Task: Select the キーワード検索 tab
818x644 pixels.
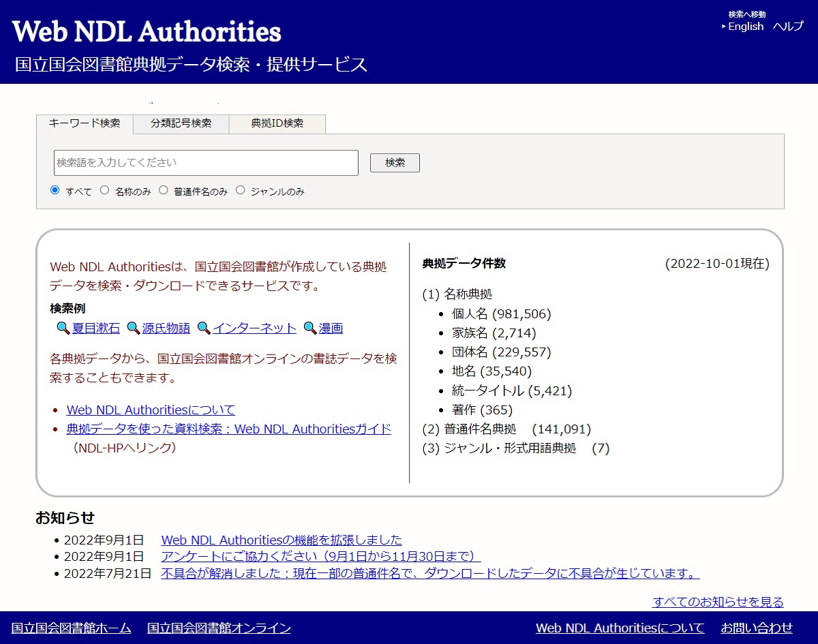Action: pyautogui.click(x=84, y=124)
